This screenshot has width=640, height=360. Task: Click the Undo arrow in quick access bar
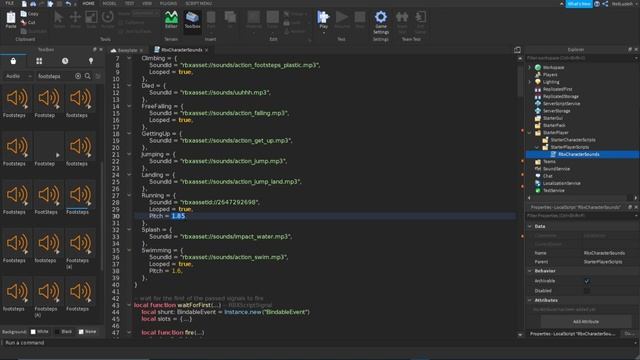(68, 4)
